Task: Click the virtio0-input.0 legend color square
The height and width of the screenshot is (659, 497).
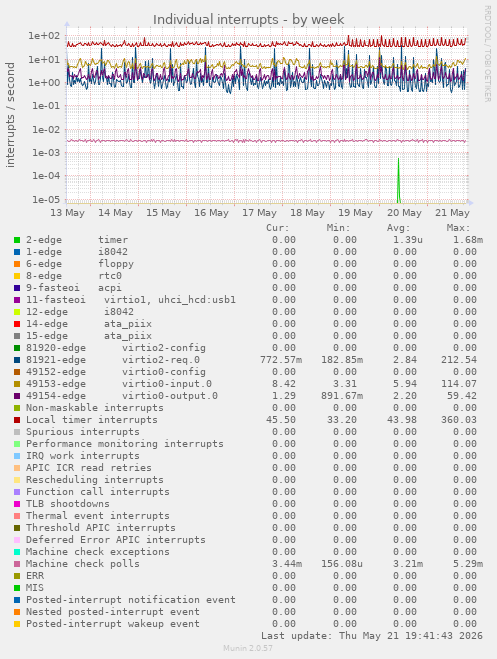Action: 17,384
